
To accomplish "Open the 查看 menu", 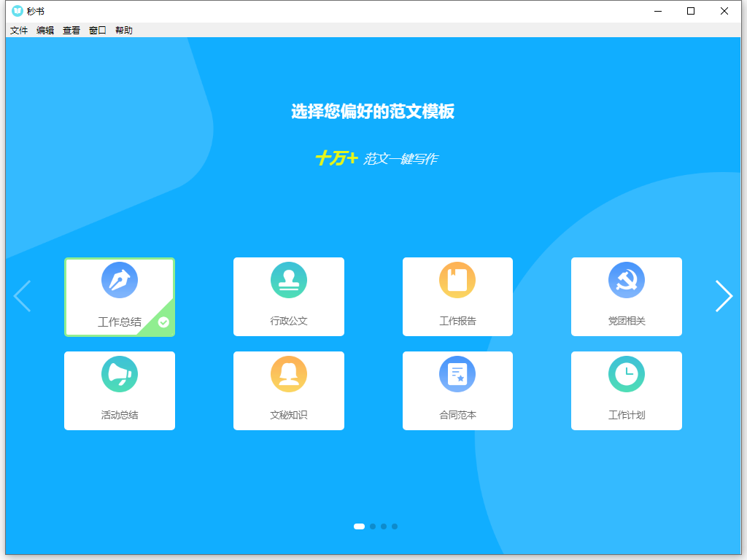I will click(x=71, y=31).
